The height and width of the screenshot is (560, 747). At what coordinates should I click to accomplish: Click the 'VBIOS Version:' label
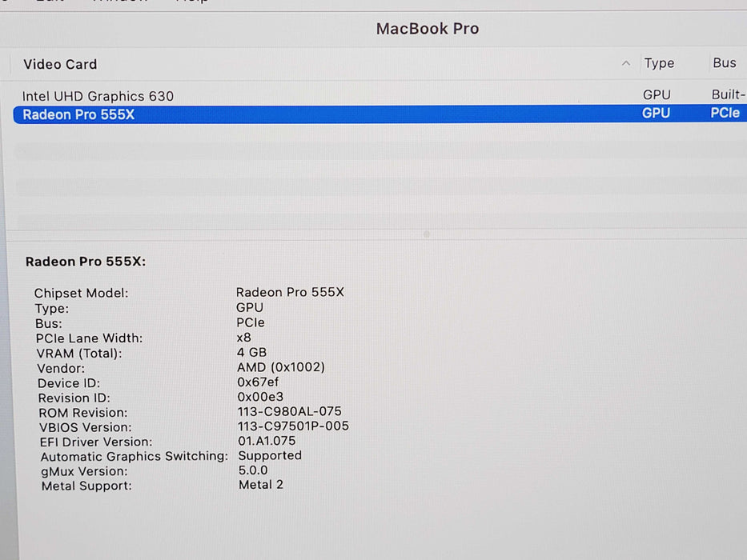tap(86, 427)
